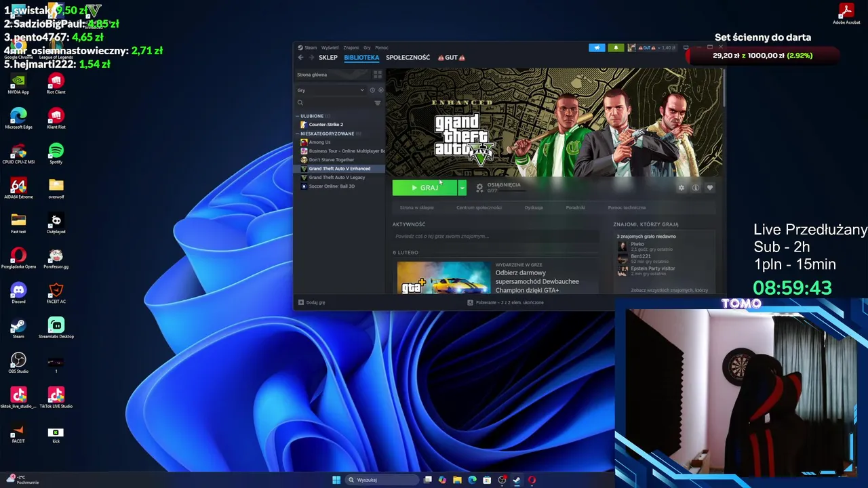Open game settings gear icon in Steam
Image resolution: width=868 pixels, height=488 pixels.
[x=682, y=188]
